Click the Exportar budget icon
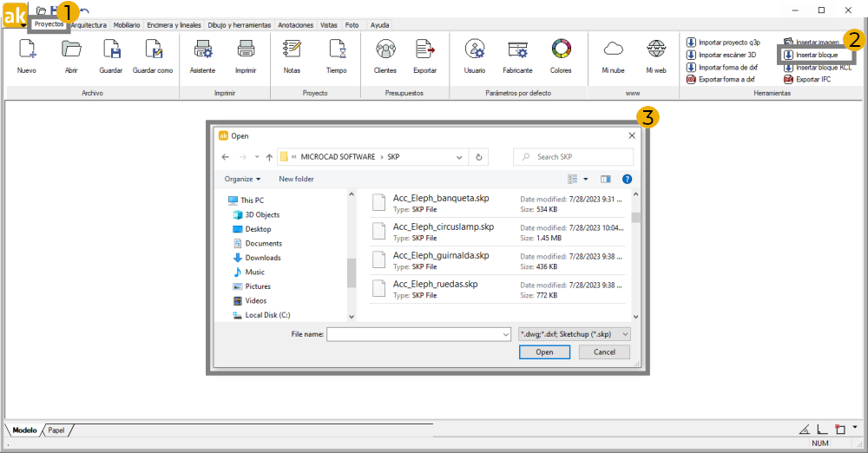 [424, 49]
